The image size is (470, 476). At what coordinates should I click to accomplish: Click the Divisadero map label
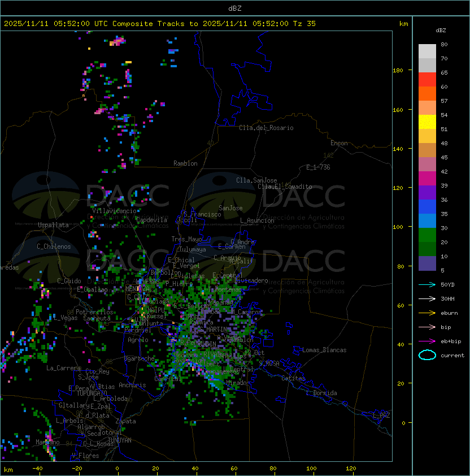pos(251,280)
